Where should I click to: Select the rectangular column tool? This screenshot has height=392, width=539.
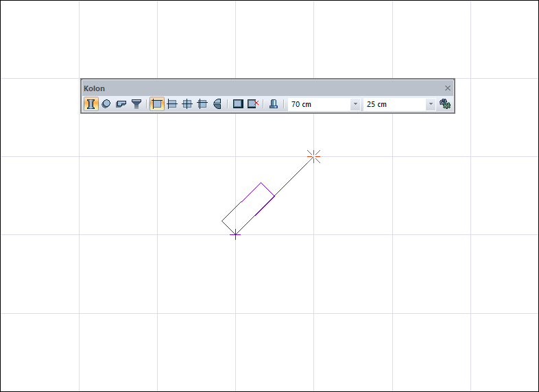tap(91, 103)
